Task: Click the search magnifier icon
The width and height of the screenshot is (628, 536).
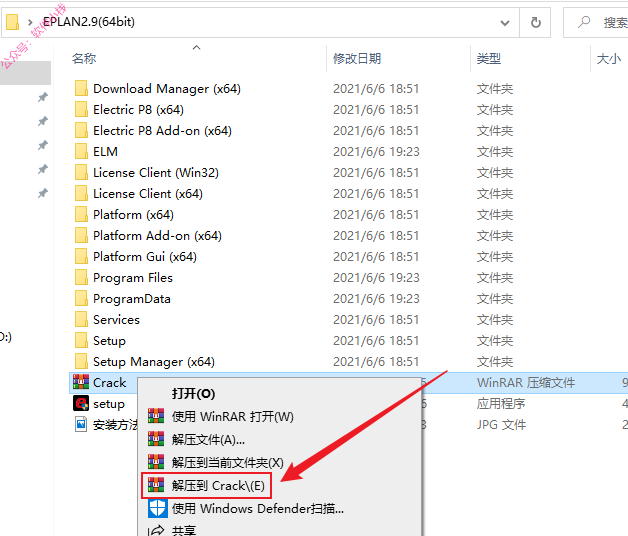Action: pyautogui.click(x=584, y=22)
